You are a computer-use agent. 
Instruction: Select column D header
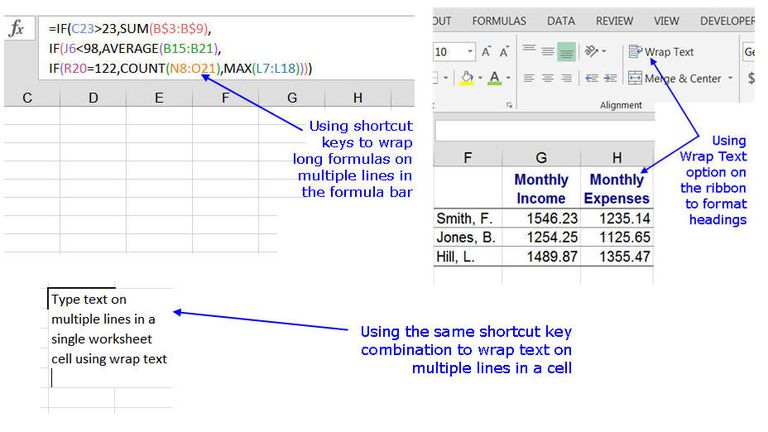pyautogui.click(x=93, y=98)
